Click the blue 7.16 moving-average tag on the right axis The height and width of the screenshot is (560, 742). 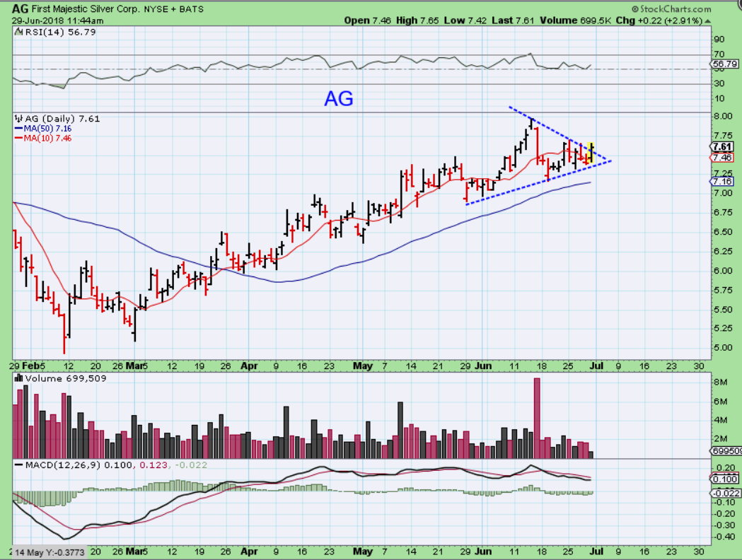[x=722, y=182]
